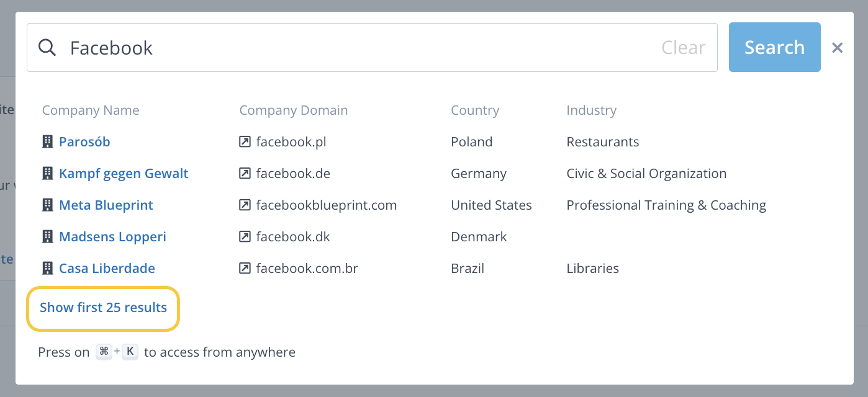This screenshot has width=868, height=397.
Task: Click external link icon for facebook.de
Action: 245,174
